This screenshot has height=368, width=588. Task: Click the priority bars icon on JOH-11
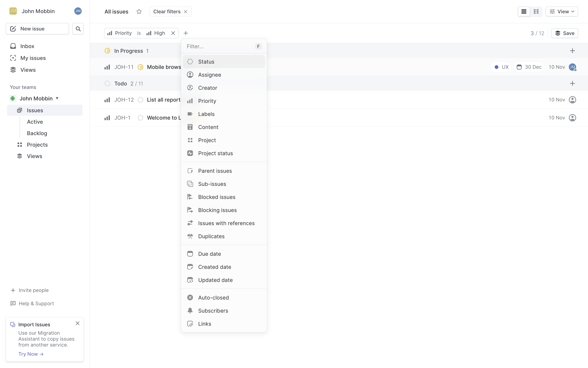(x=107, y=67)
